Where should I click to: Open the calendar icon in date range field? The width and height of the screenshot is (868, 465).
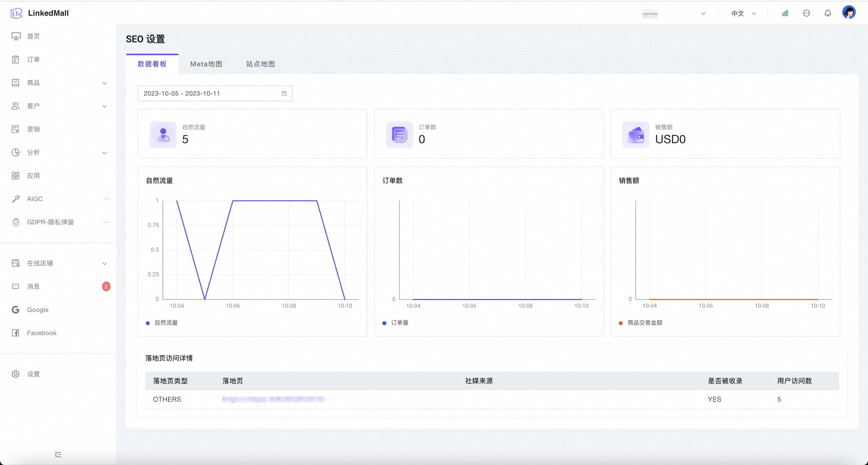tap(284, 94)
